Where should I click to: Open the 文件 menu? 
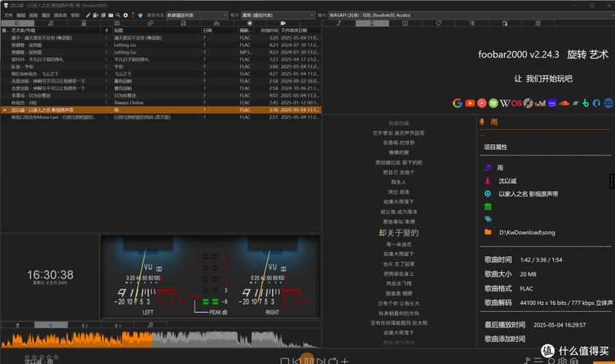pyautogui.click(x=7, y=15)
